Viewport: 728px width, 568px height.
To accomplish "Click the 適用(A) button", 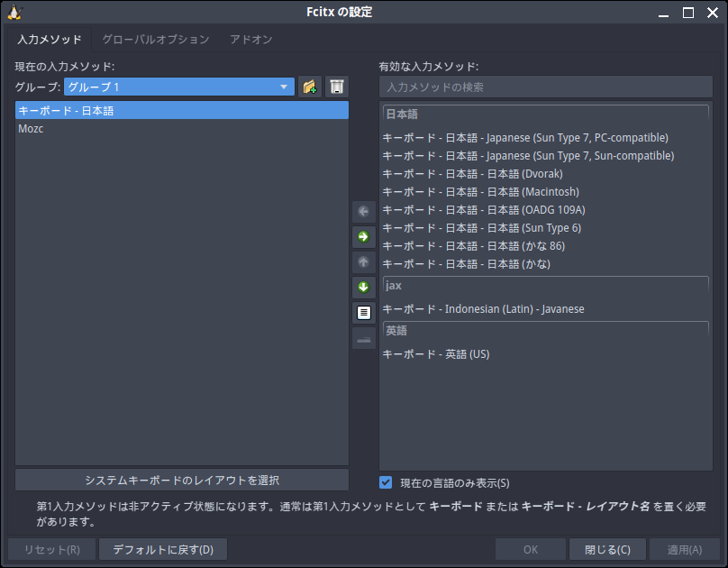I will tap(685, 550).
